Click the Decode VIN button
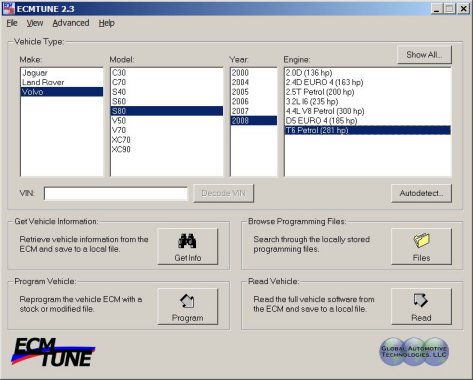This screenshot has height=380, width=473. click(x=223, y=193)
